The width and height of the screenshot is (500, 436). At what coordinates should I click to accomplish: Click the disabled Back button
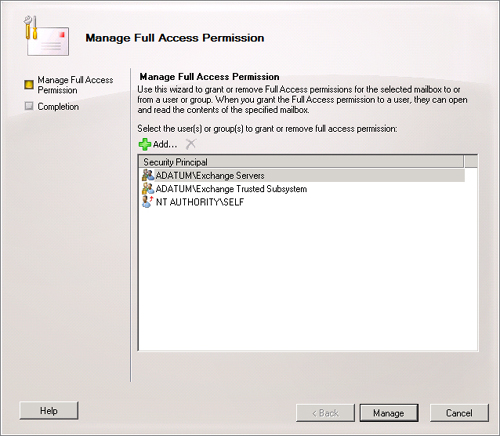(x=325, y=413)
